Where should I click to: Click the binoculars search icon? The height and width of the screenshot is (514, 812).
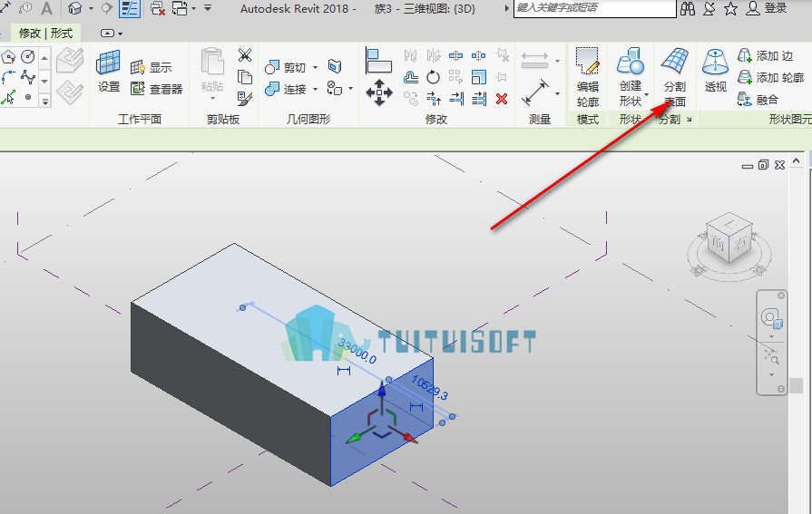click(687, 8)
